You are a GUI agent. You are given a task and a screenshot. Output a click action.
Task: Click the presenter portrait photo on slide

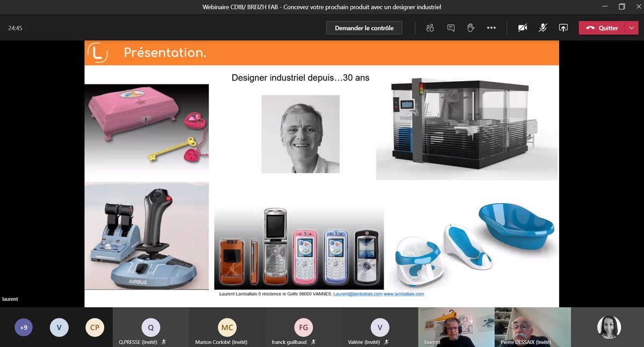(x=301, y=134)
